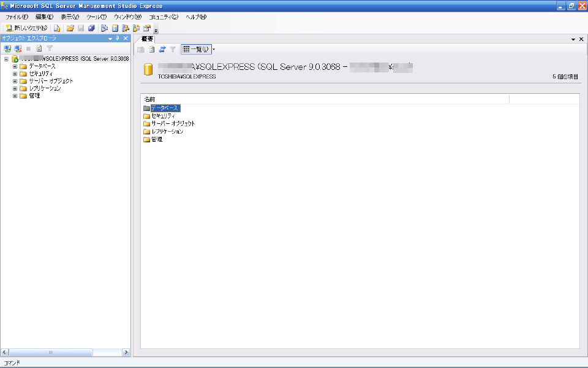Open the ツール menu
588x368 pixels.
coord(96,17)
